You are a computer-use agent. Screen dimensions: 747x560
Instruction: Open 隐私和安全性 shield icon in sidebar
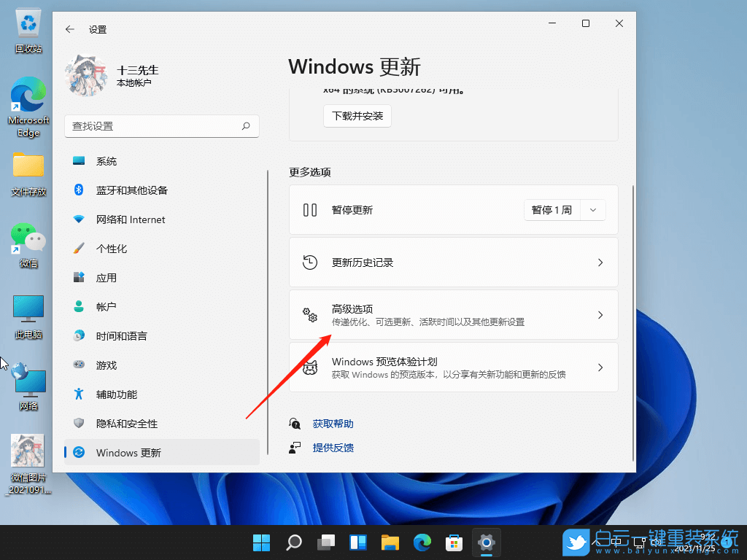click(79, 423)
